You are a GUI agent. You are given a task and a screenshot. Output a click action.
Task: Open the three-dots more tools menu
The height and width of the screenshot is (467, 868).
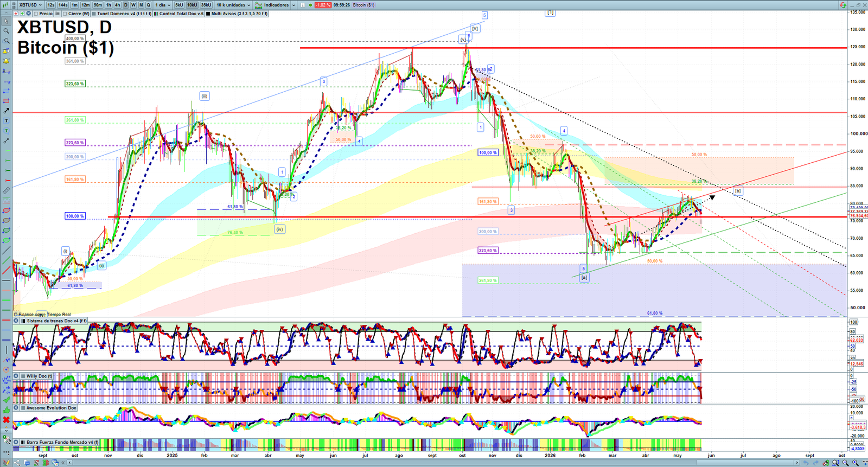coord(7,452)
